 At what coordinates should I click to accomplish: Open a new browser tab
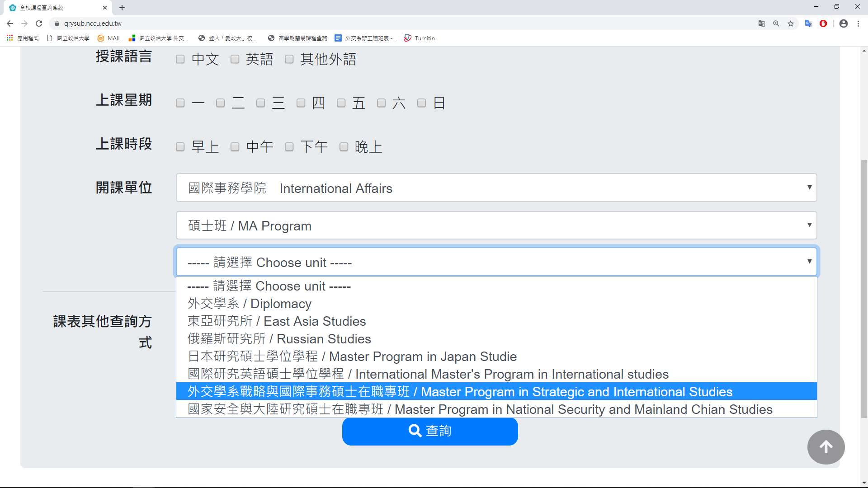coord(122,8)
